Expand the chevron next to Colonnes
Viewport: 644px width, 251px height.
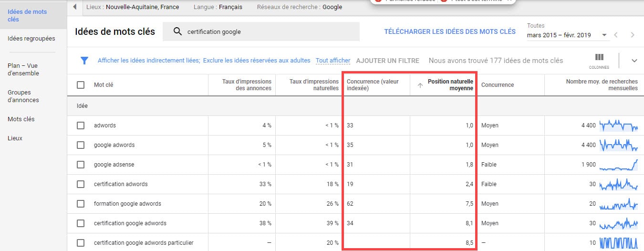pos(634,61)
